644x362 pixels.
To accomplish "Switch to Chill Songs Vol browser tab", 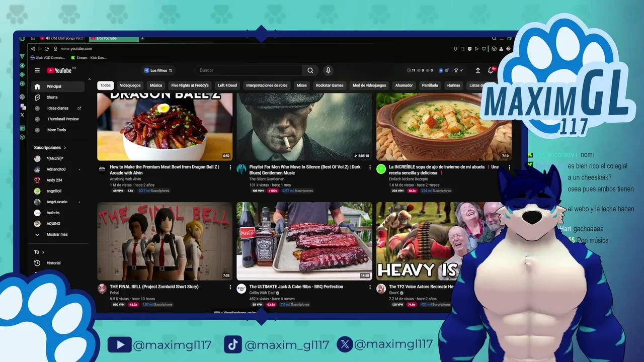I will (63, 38).
